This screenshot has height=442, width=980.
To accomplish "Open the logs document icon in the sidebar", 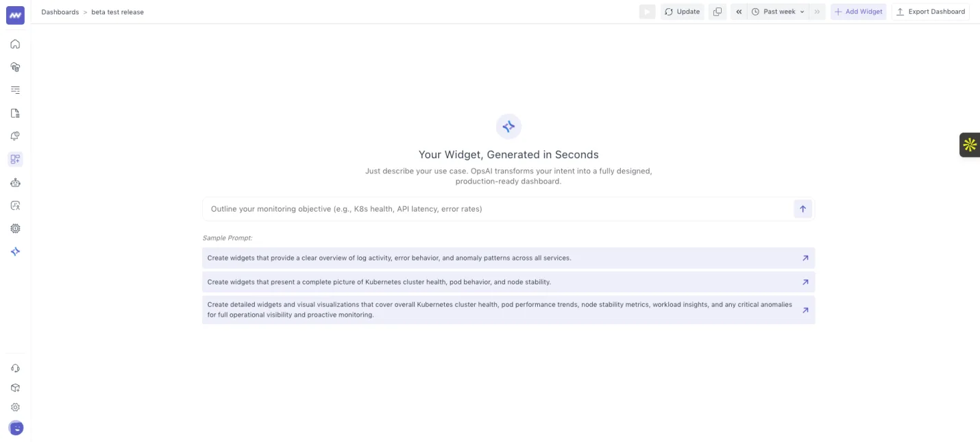I will pyautogui.click(x=15, y=113).
